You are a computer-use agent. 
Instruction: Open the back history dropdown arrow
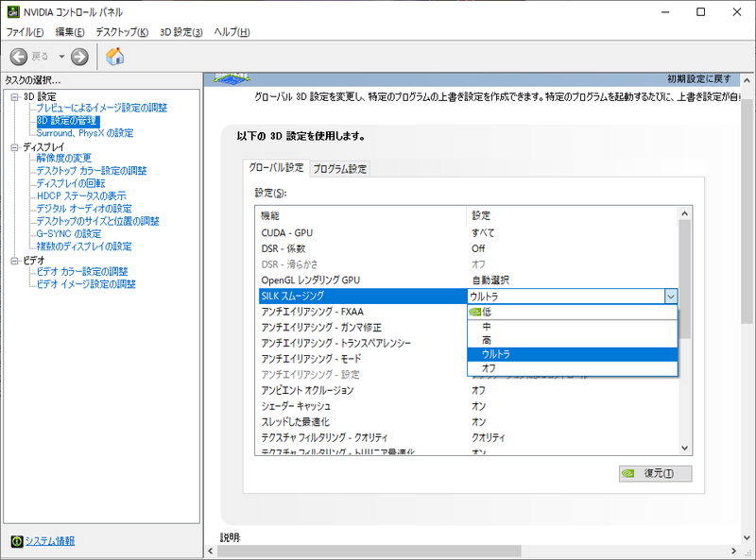pyautogui.click(x=61, y=57)
